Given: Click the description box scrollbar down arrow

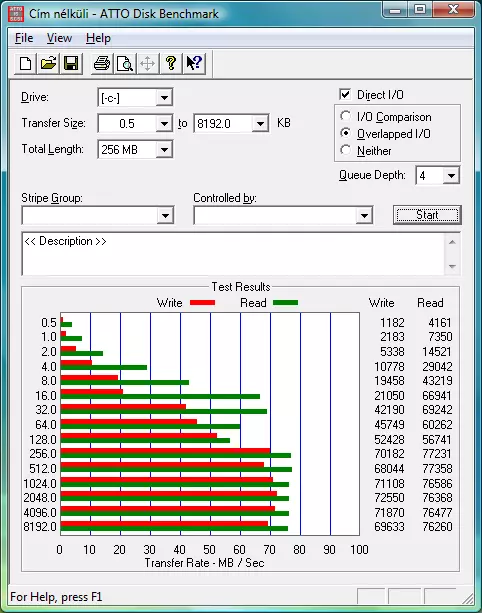Looking at the screenshot, I should click(452, 267).
